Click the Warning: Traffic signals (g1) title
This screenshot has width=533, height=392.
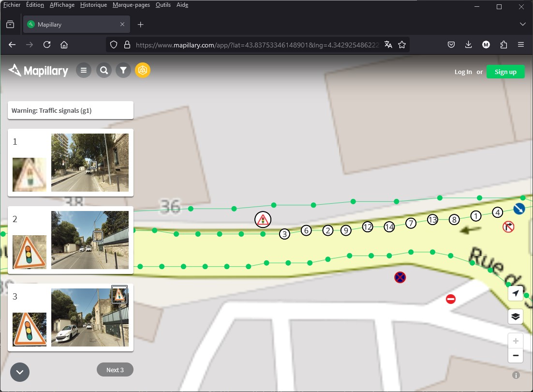tap(51, 110)
